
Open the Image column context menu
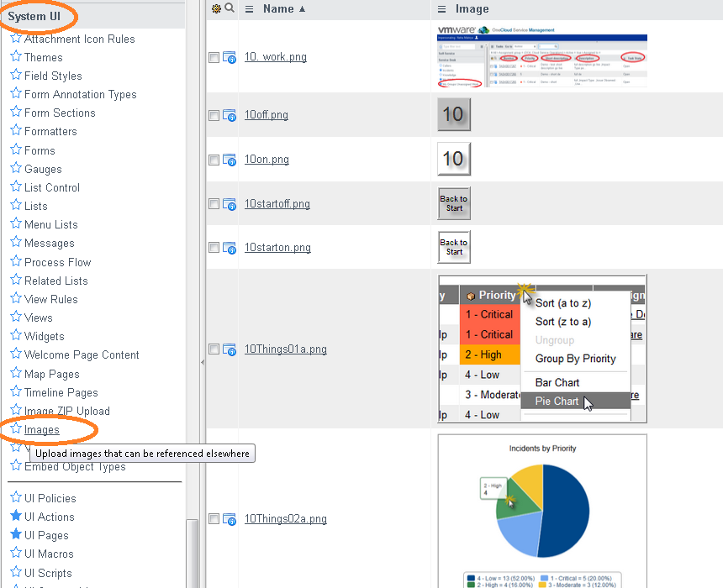pyautogui.click(x=443, y=9)
